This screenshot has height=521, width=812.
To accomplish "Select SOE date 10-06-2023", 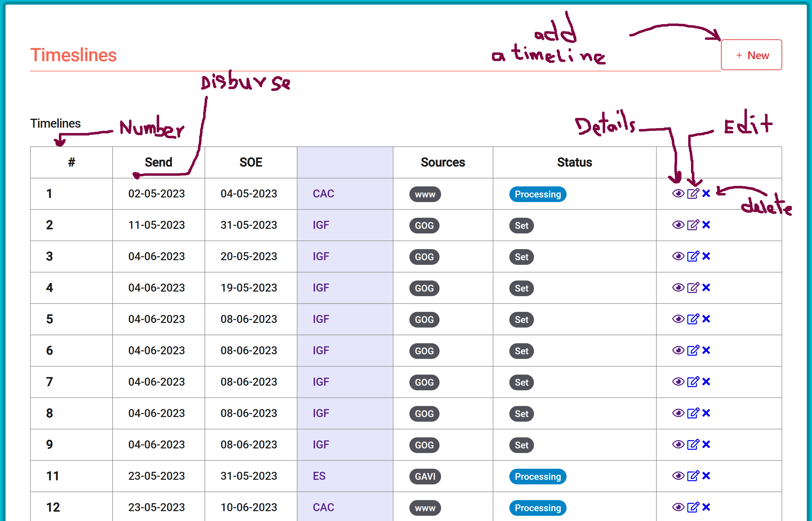I will click(x=249, y=507).
